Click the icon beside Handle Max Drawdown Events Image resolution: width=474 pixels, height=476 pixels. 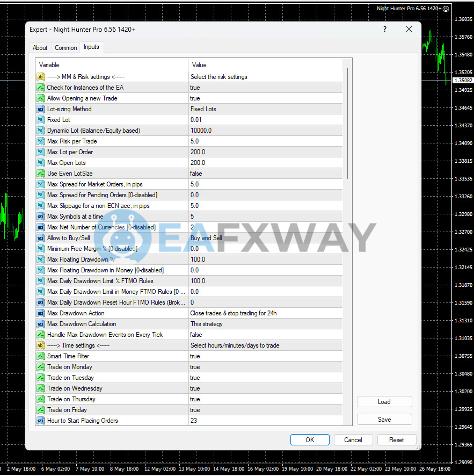coord(40,335)
